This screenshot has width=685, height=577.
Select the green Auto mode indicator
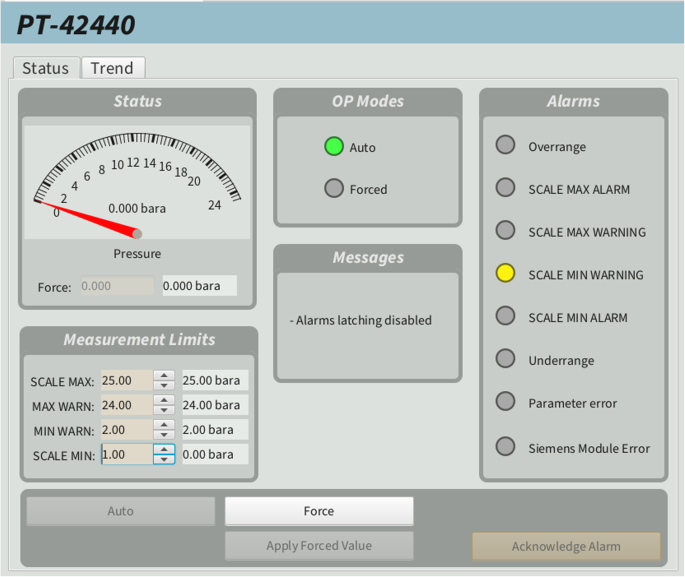334,147
